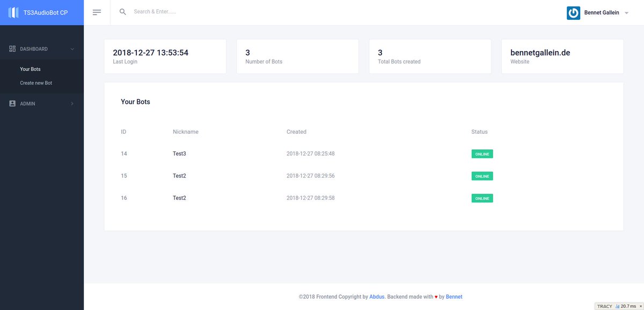
Task: Click the Admin user badge icon
Action: 12,104
